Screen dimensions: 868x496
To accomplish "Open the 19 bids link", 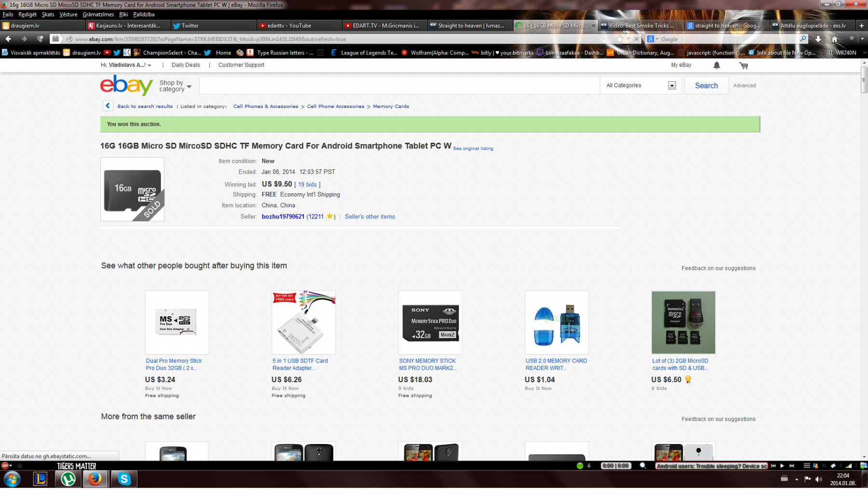I will tap(307, 185).
